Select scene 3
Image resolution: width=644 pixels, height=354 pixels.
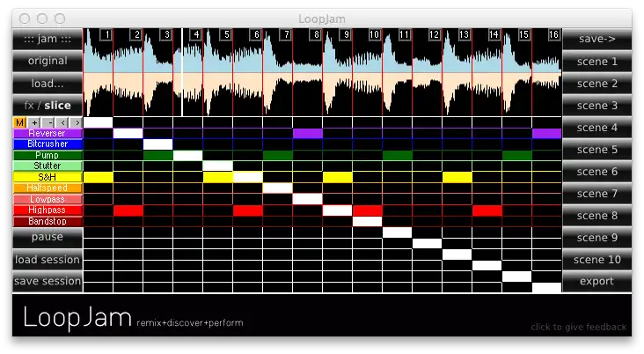596,106
